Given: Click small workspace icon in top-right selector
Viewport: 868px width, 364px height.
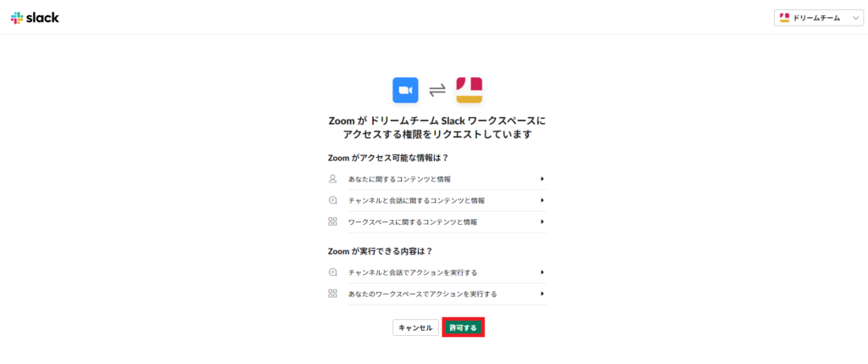Looking at the screenshot, I should pyautogui.click(x=785, y=18).
